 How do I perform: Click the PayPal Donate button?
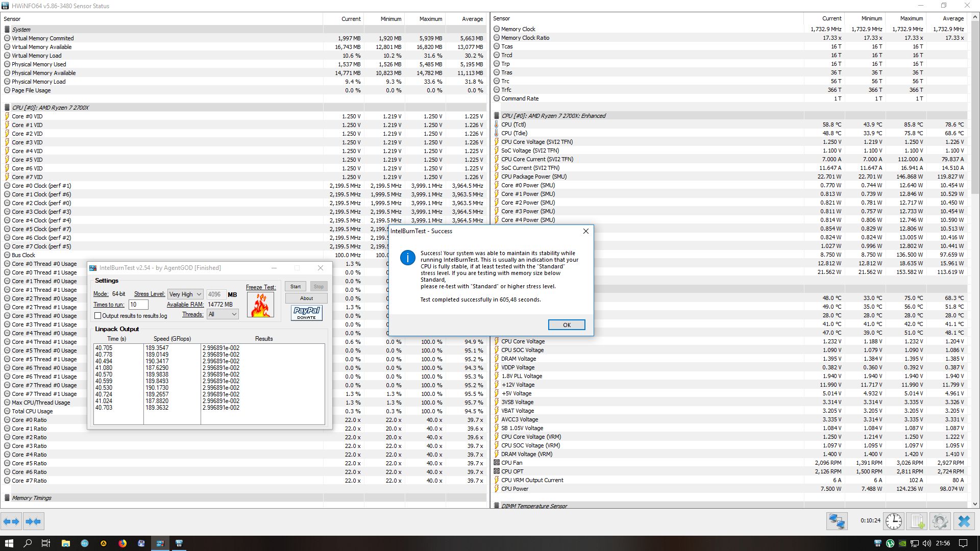[x=306, y=313]
